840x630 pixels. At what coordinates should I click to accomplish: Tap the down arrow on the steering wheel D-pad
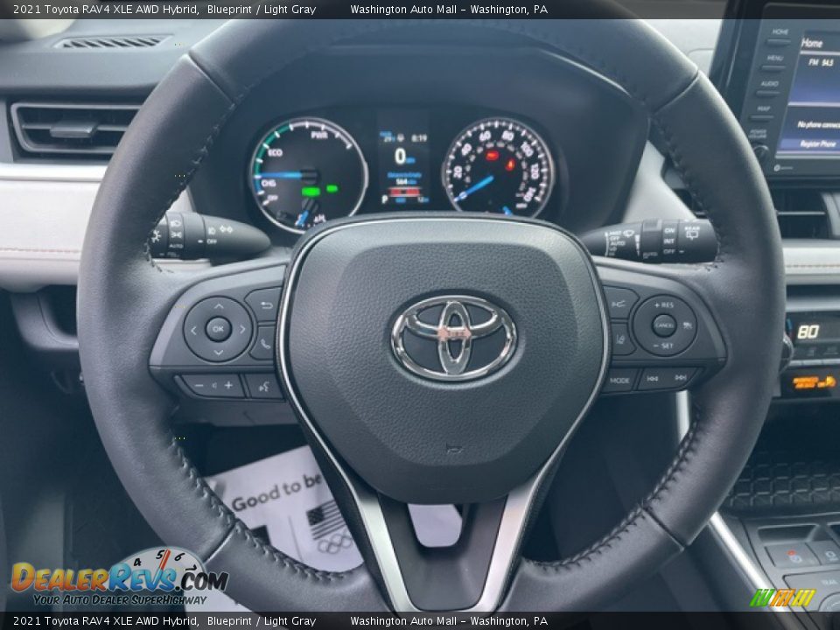click(x=219, y=352)
